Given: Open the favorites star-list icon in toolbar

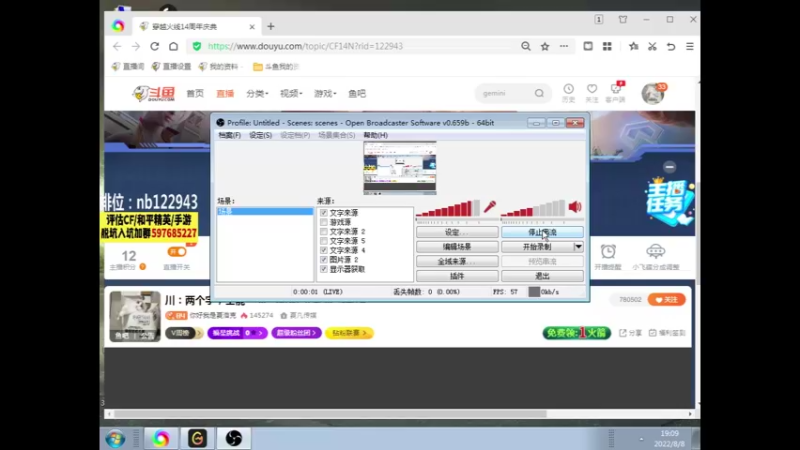Looking at the screenshot, I should coord(634,46).
